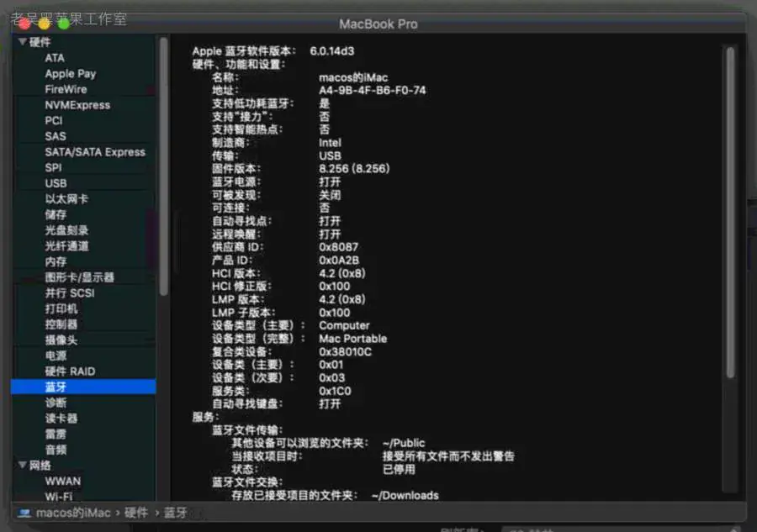This screenshot has height=532, width=757.
Task: Click 硬件 in the path bar
Action: point(136,513)
